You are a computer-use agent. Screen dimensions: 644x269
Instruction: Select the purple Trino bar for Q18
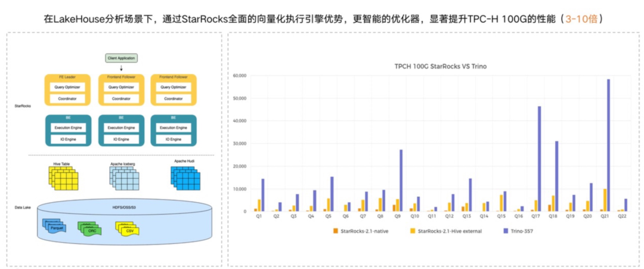click(556, 177)
